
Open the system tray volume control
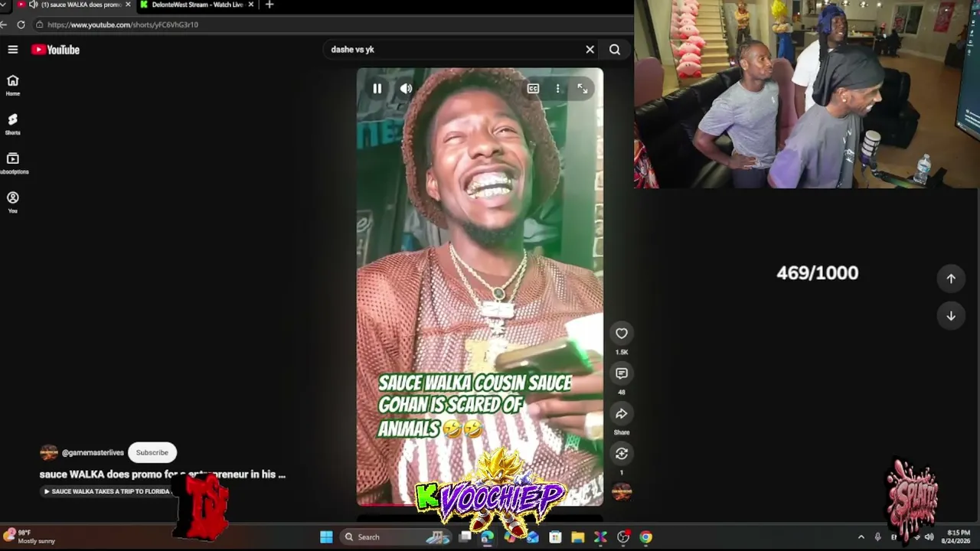tap(929, 537)
